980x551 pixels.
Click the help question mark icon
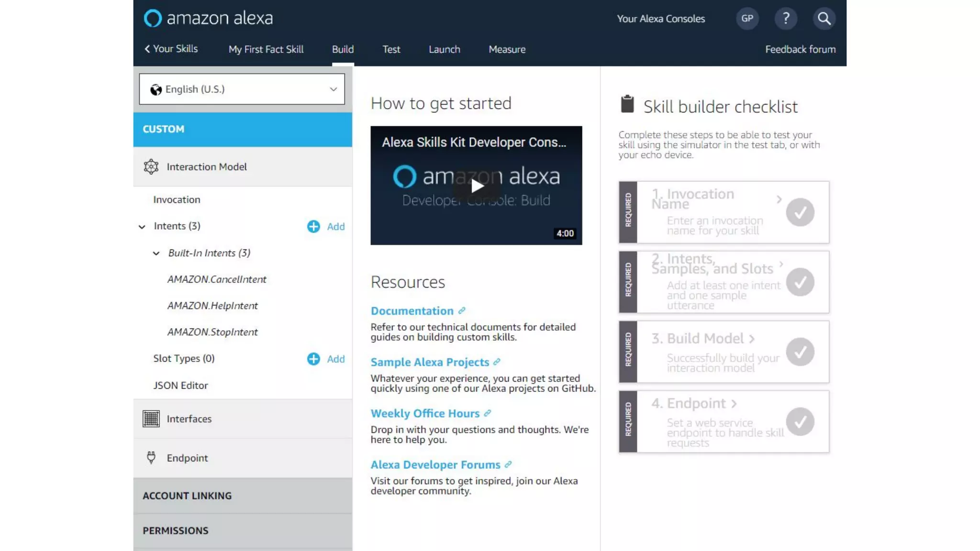[x=785, y=19]
